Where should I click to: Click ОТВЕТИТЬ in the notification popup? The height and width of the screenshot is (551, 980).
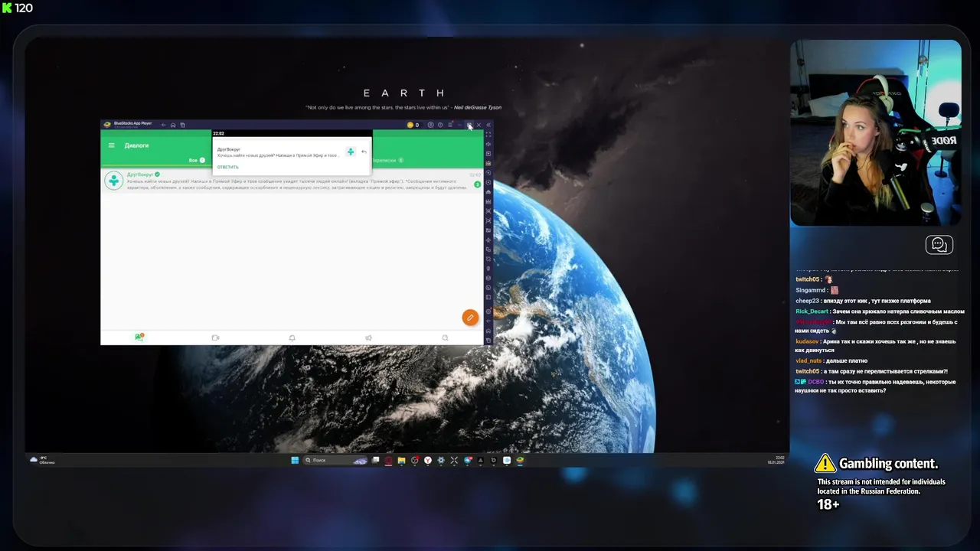pos(228,167)
